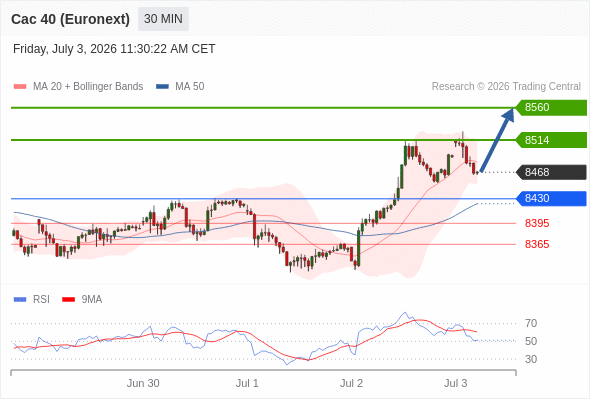Click the 8365 red support label
This screenshot has width=590, height=400.
point(537,244)
